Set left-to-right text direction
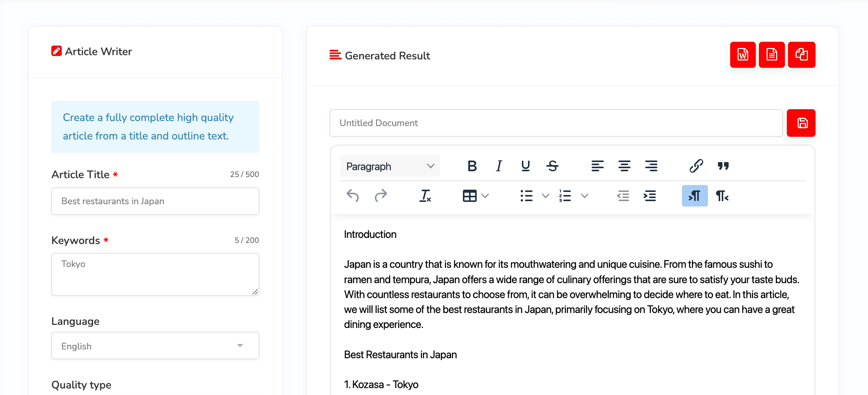868x395 pixels. [695, 196]
